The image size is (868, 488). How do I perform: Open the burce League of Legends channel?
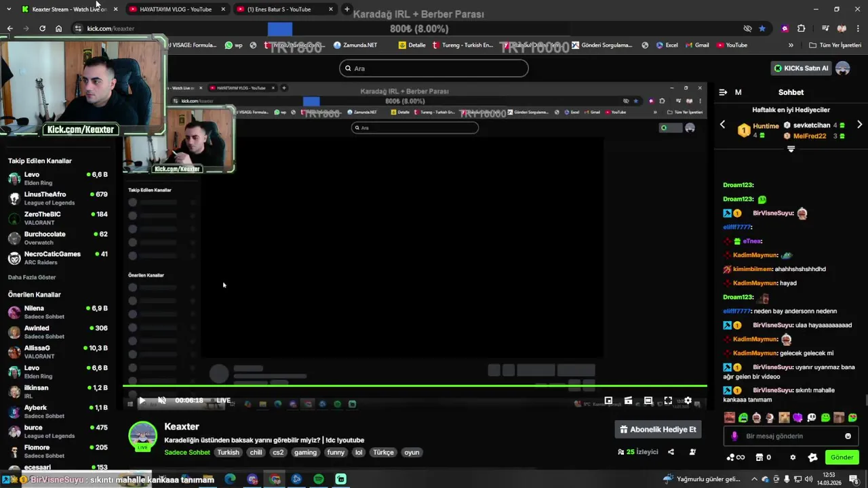(x=58, y=432)
